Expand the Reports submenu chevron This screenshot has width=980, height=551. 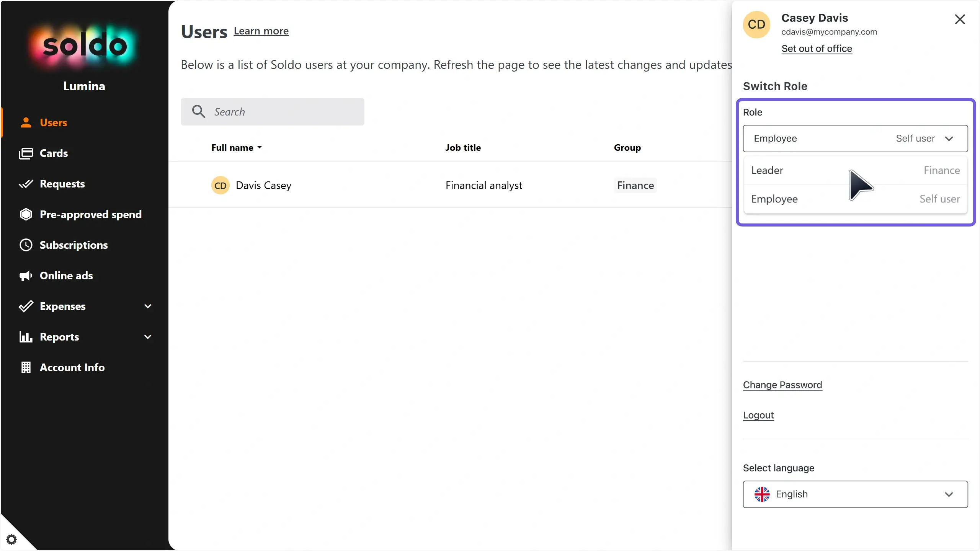tap(148, 337)
